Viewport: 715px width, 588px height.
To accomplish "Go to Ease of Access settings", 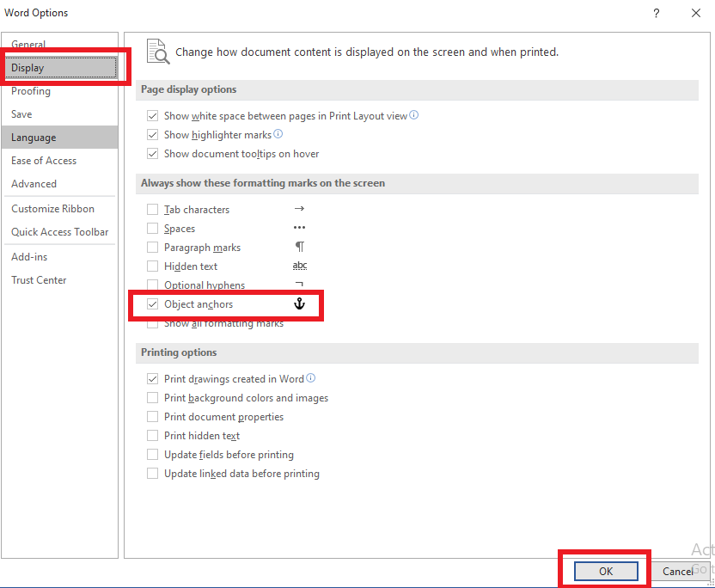I will click(59, 161).
